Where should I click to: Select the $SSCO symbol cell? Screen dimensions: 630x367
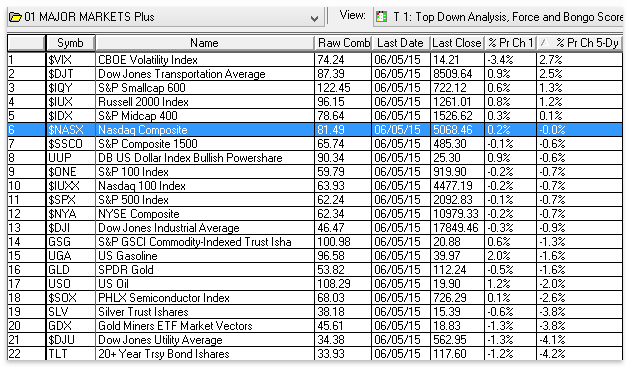click(x=71, y=144)
